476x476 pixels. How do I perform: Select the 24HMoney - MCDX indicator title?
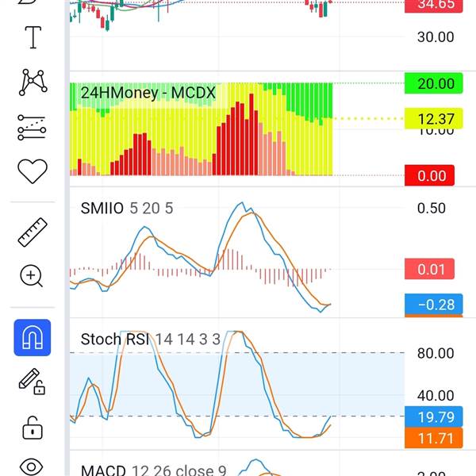(x=148, y=93)
